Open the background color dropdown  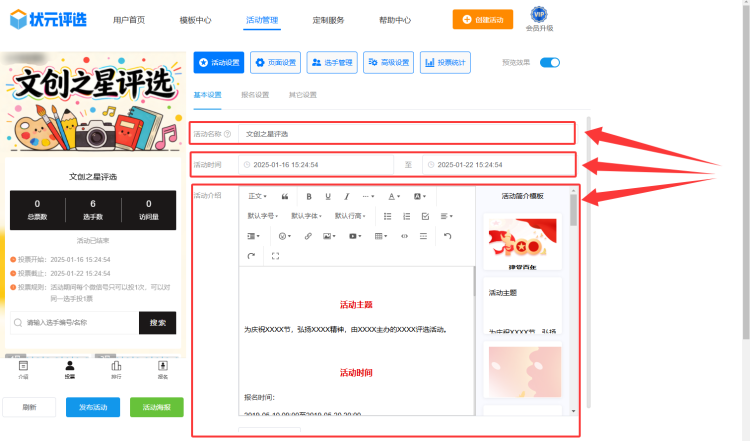419,197
